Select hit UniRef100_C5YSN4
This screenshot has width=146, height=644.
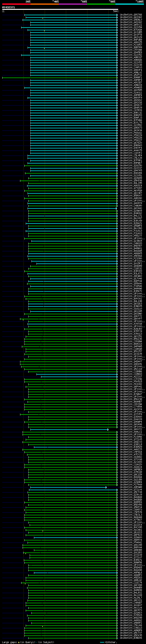pyautogui.click(x=131, y=50)
